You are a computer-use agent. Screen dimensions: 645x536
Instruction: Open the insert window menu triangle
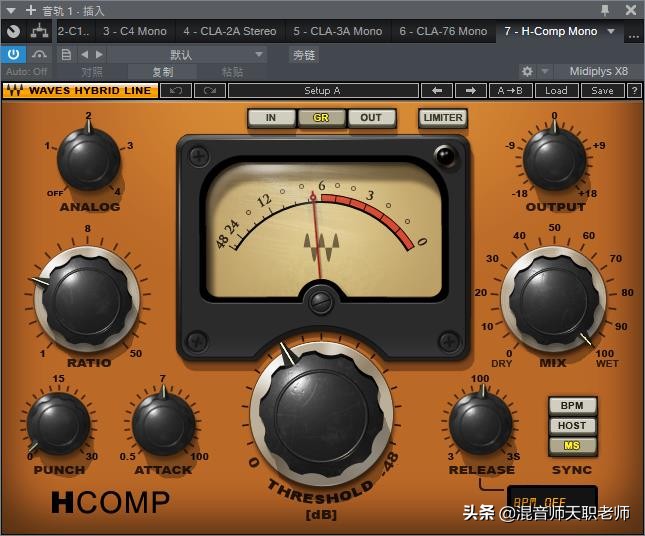tap(11, 10)
